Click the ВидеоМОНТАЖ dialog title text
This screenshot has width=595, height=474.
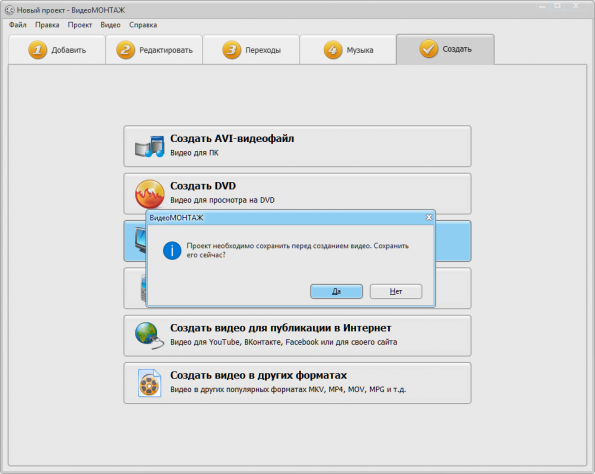(x=176, y=218)
